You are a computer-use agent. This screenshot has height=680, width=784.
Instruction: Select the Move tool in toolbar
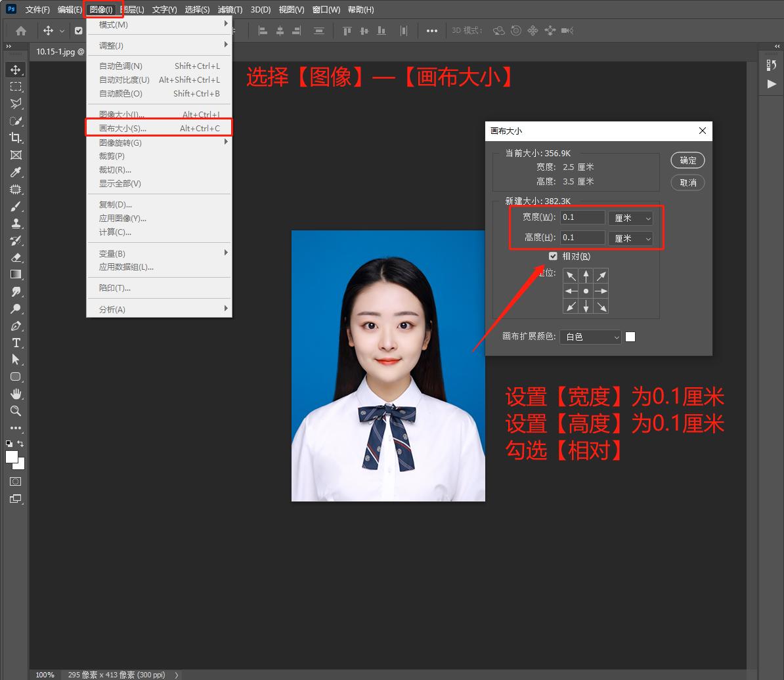point(16,70)
